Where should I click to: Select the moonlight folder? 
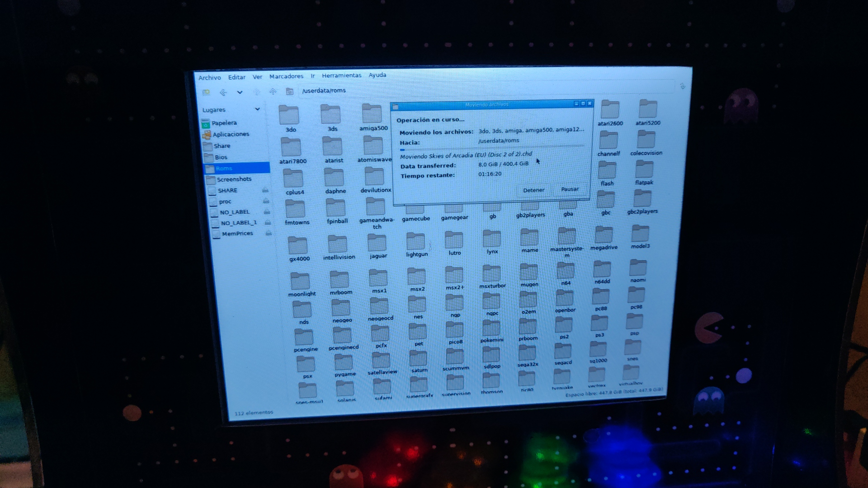click(301, 285)
